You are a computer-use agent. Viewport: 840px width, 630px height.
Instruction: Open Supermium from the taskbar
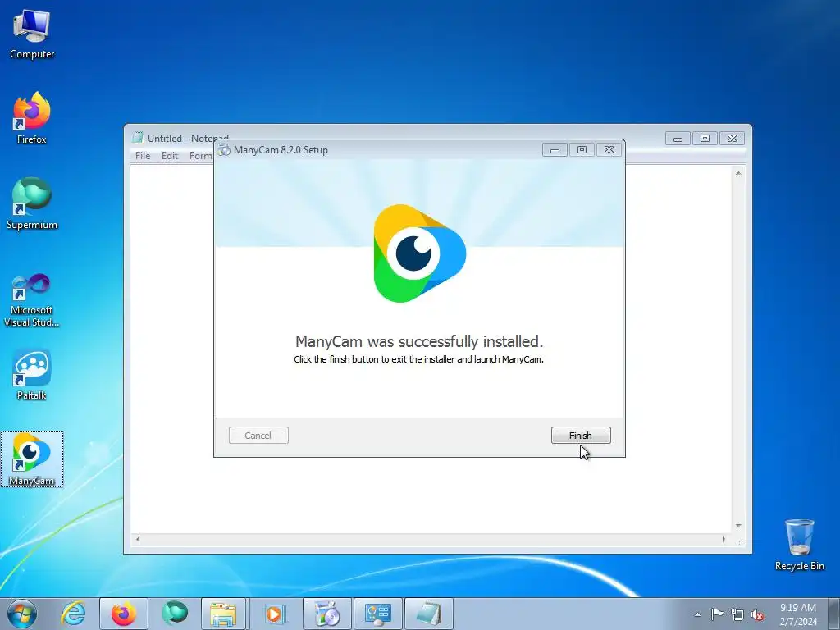175,614
